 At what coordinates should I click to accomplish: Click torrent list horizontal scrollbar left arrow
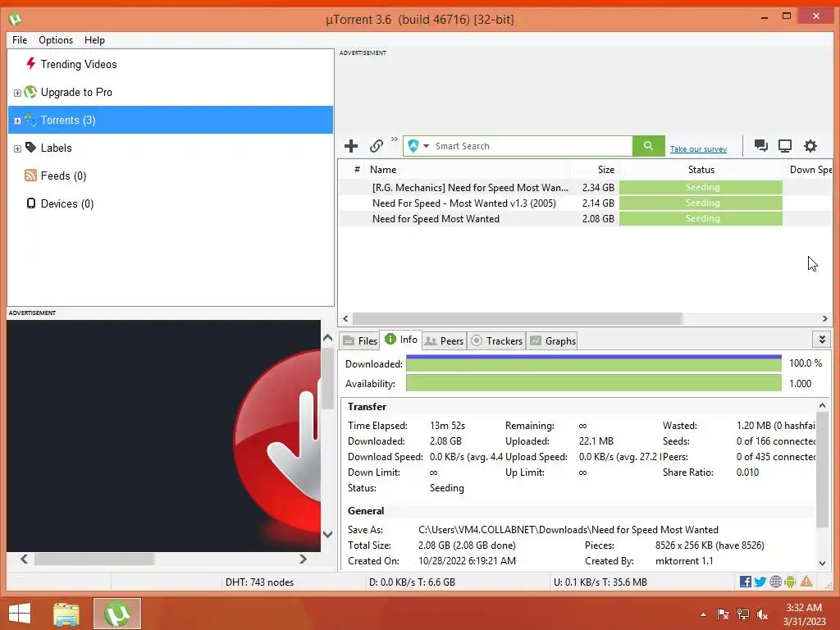coord(345,319)
